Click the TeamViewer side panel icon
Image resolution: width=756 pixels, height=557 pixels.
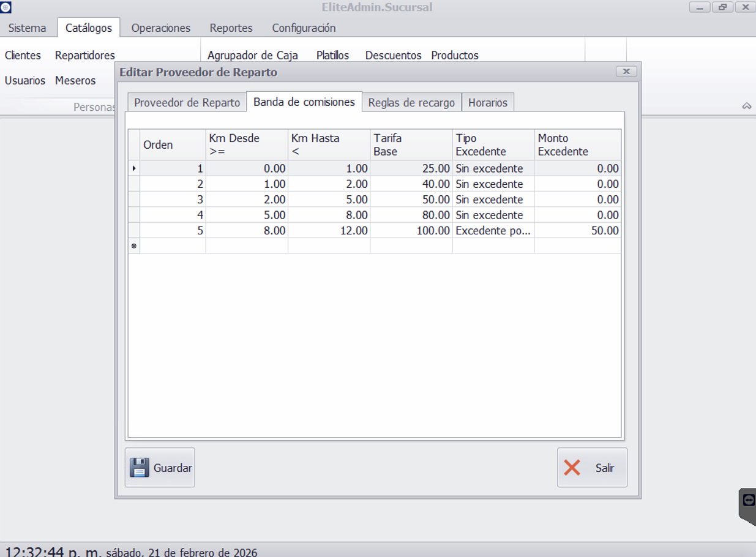click(x=749, y=501)
